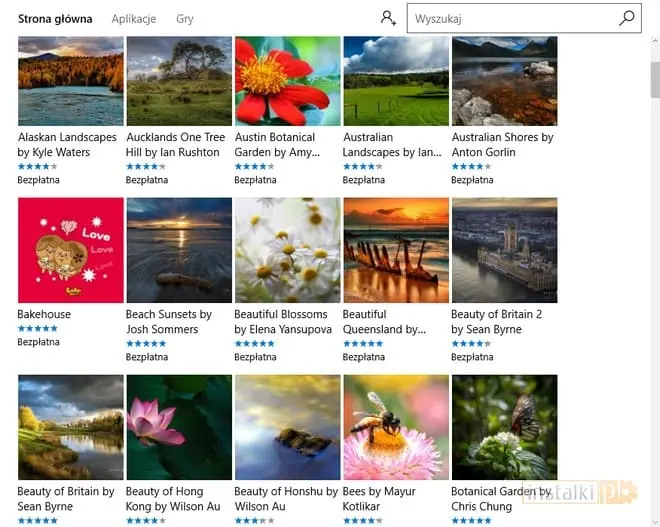Screen dimensions: 660x527
Task: Select the Alaskan Landscapes thumbnail
Action: 70,81
